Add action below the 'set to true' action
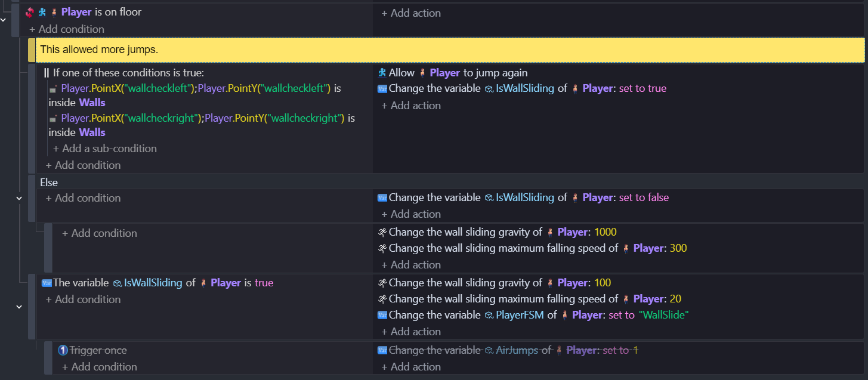Viewport: 868px width, 380px height. (x=411, y=106)
